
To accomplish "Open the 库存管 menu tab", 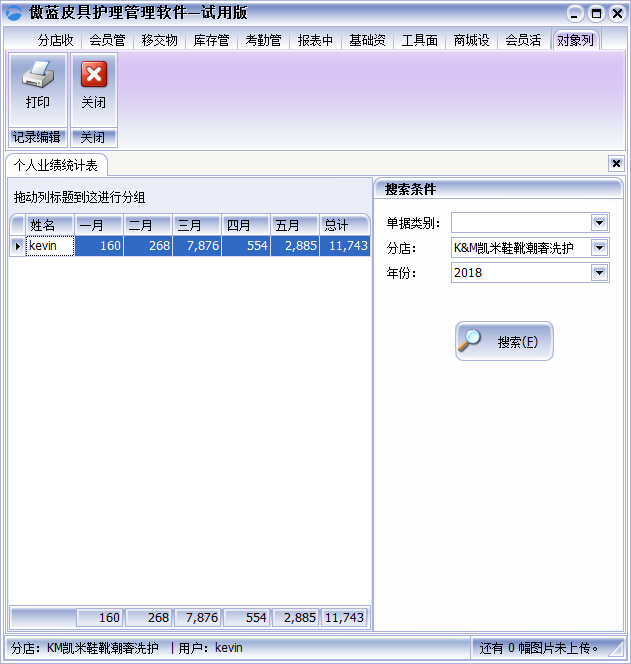I will click(x=211, y=40).
